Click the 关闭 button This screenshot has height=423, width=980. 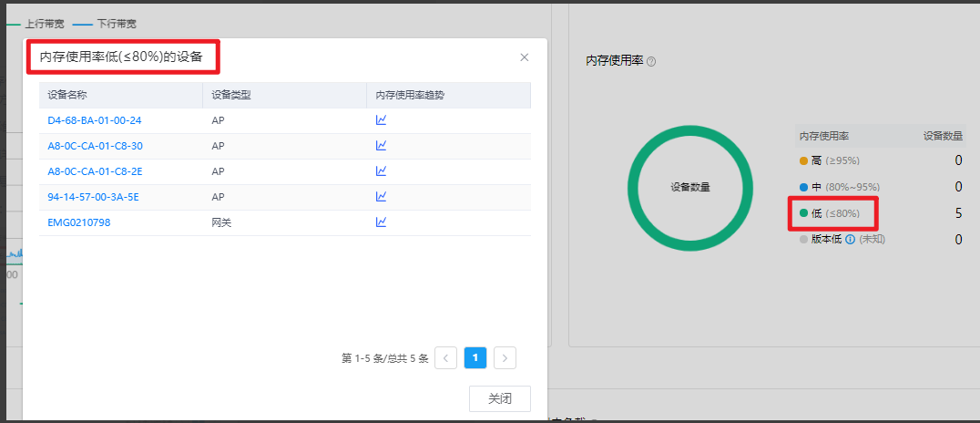tap(499, 398)
